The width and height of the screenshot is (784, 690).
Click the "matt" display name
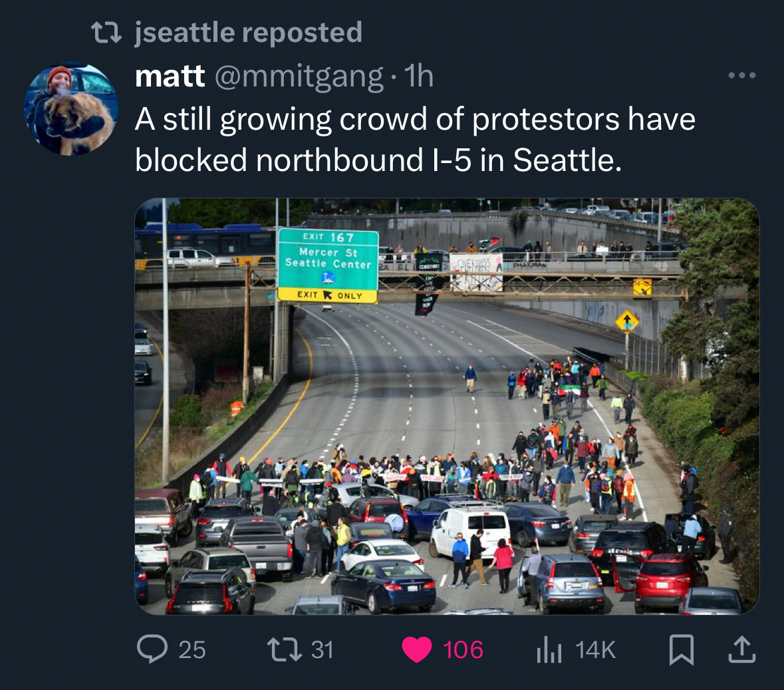coord(170,76)
